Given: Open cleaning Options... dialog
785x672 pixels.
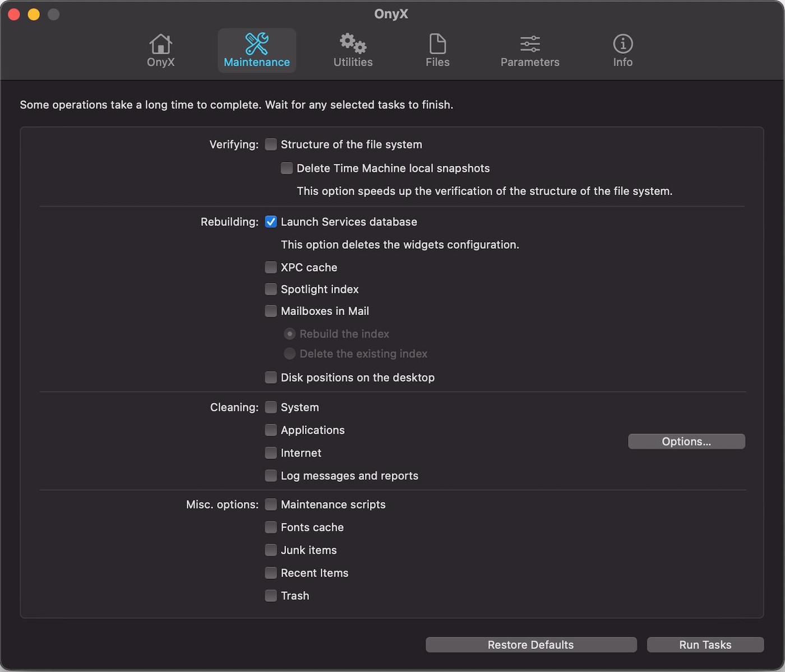Looking at the screenshot, I should (686, 442).
